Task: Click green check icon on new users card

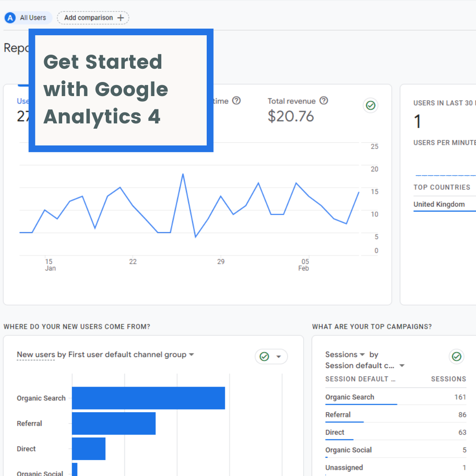Action: 264,357
